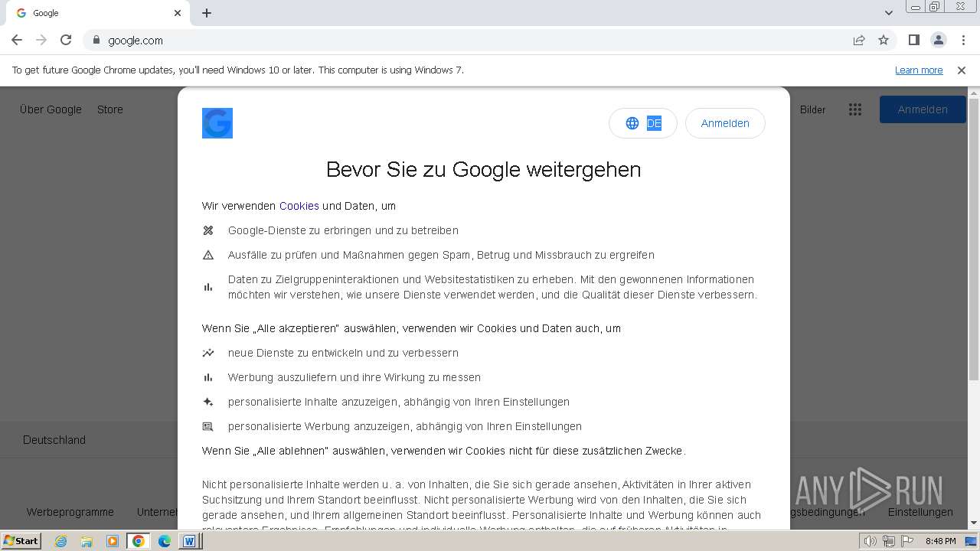This screenshot has height=551, width=980.
Task: Open the Werbeprogramme footer link
Action: click(x=70, y=512)
